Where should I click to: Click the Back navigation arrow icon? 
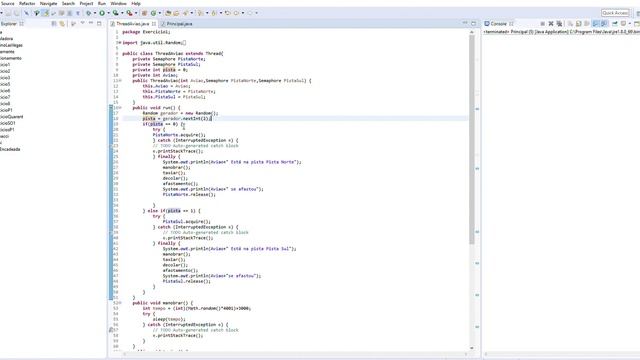point(236,13)
